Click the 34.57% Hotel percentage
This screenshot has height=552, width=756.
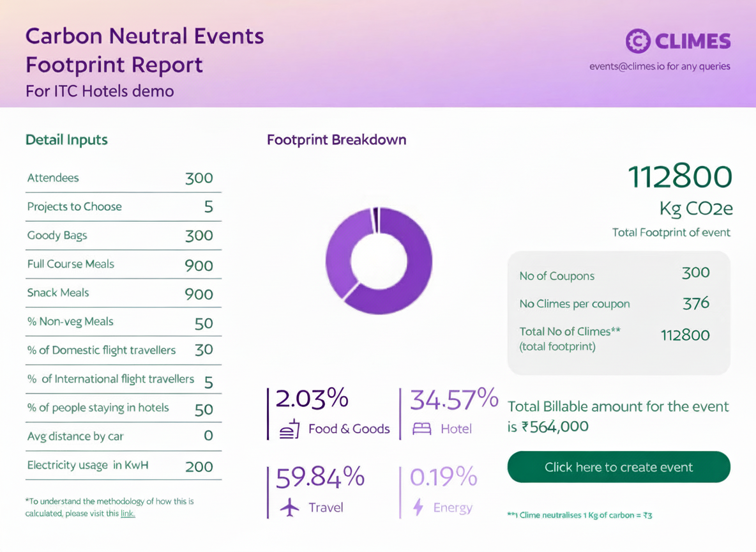[x=454, y=399]
